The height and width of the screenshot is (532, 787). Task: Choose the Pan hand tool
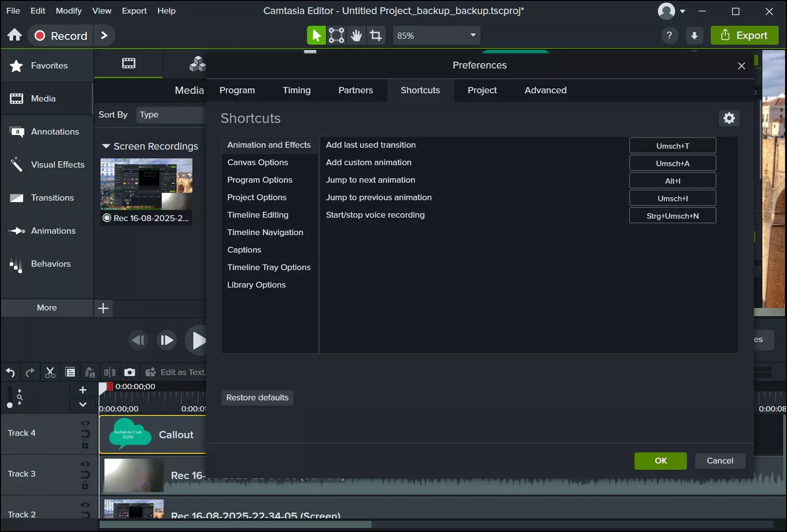[356, 35]
